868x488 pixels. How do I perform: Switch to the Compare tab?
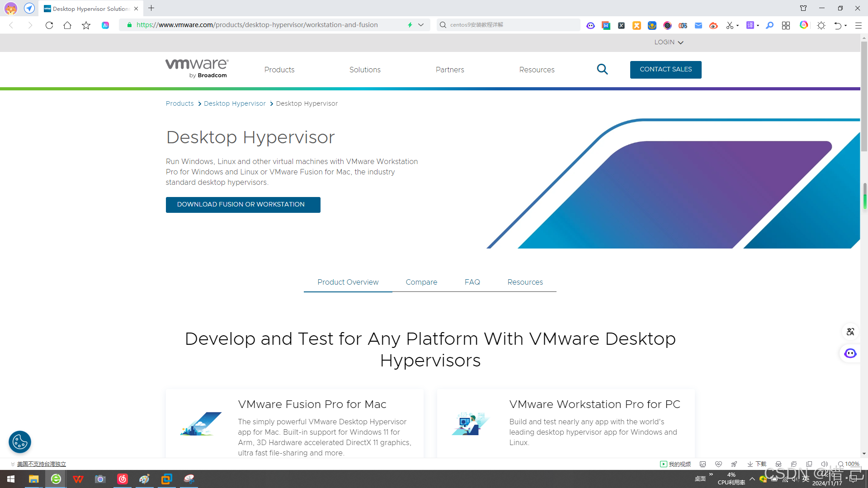point(421,282)
